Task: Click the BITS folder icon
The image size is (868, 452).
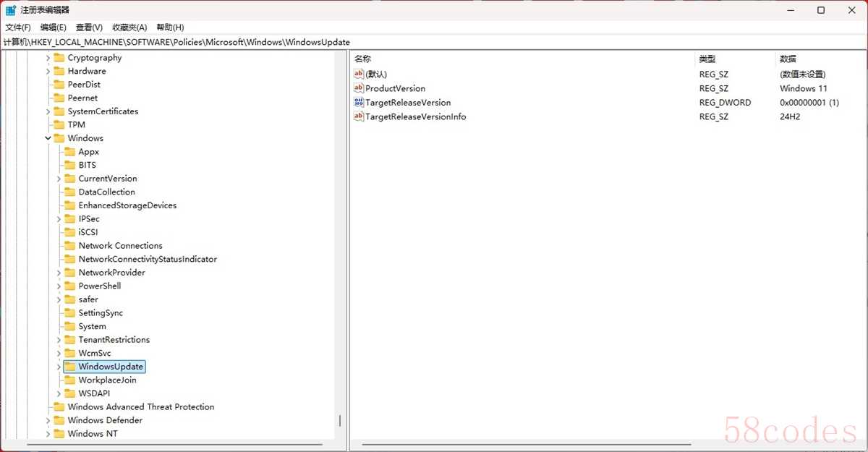Action: 69,165
